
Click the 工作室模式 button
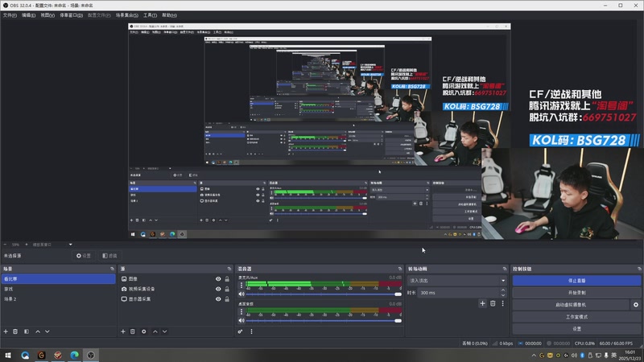(x=576, y=317)
